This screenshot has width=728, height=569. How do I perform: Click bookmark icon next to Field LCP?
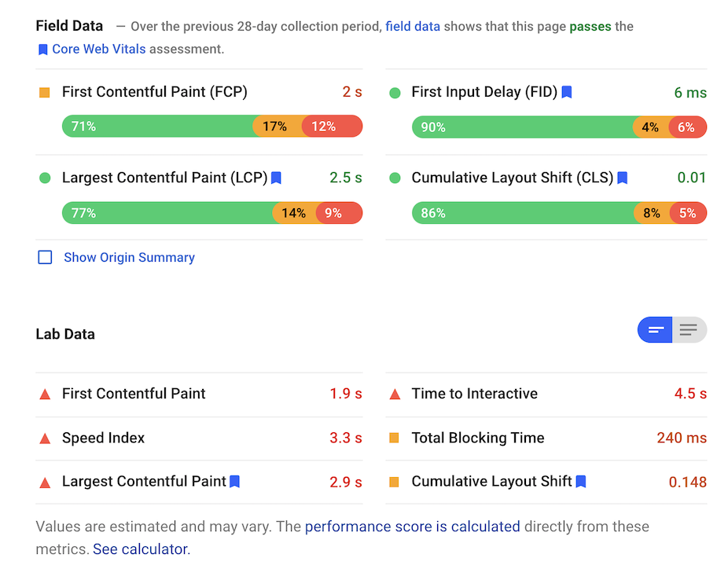[x=276, y=178]
